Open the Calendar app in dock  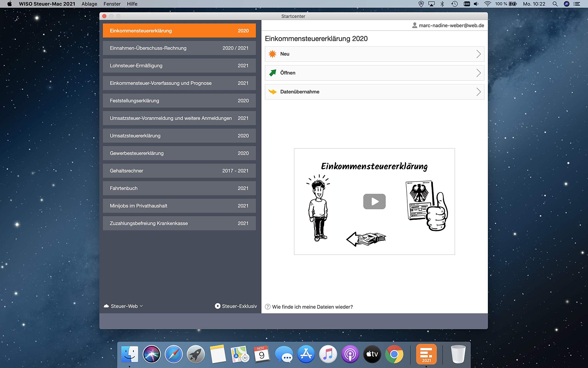click(262, 354)
